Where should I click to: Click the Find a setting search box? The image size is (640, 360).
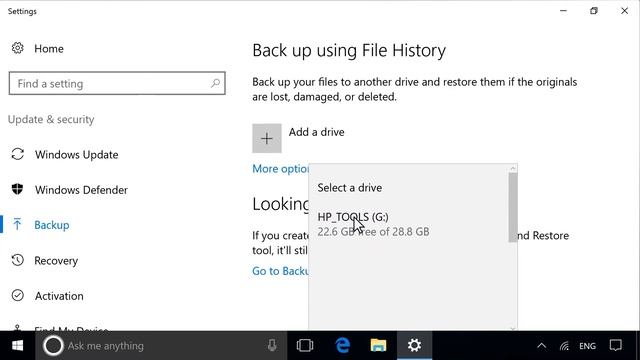coord(117,83)
